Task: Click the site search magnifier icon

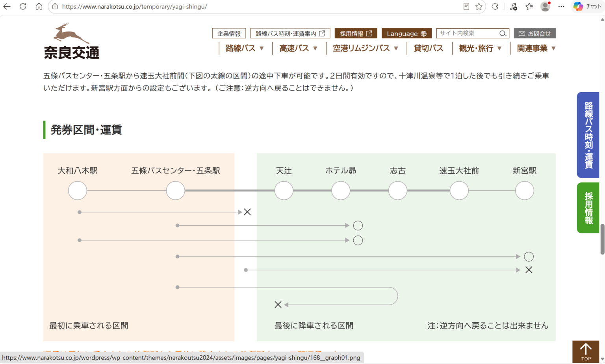Action: tap(503, 33)
